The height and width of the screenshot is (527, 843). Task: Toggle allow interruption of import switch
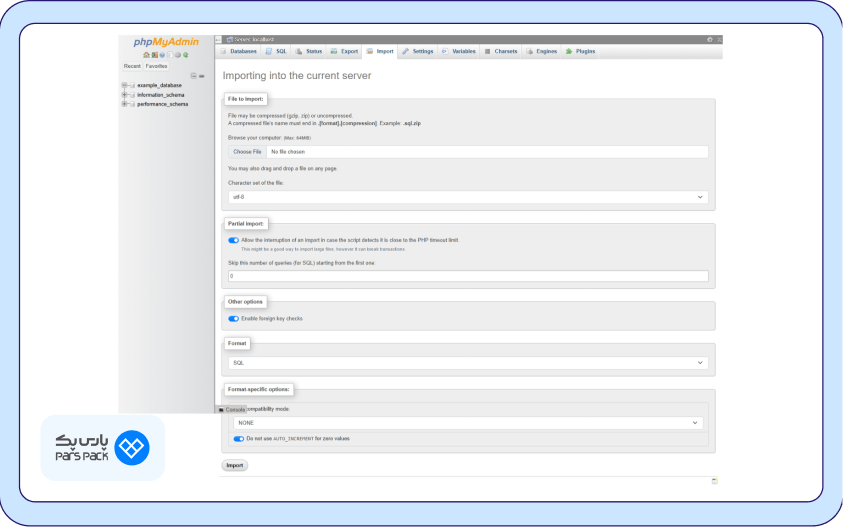[233, 240]
